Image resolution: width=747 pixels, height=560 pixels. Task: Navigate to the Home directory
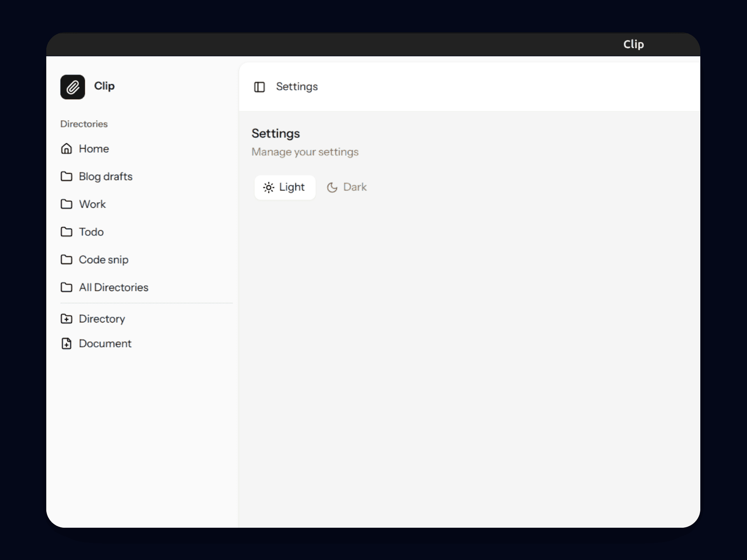[x=93, y=149]
